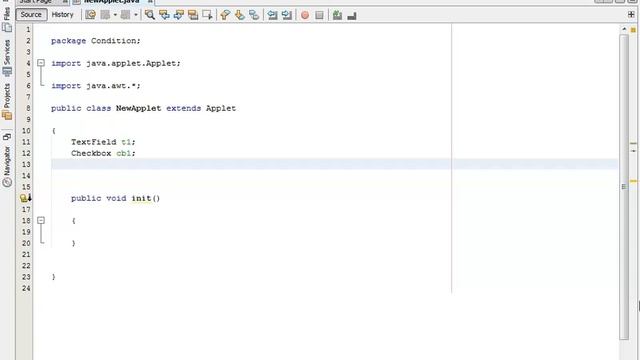Collapse the import block fold at line 4
The image size is (640, 360).
tap(41, 63)
